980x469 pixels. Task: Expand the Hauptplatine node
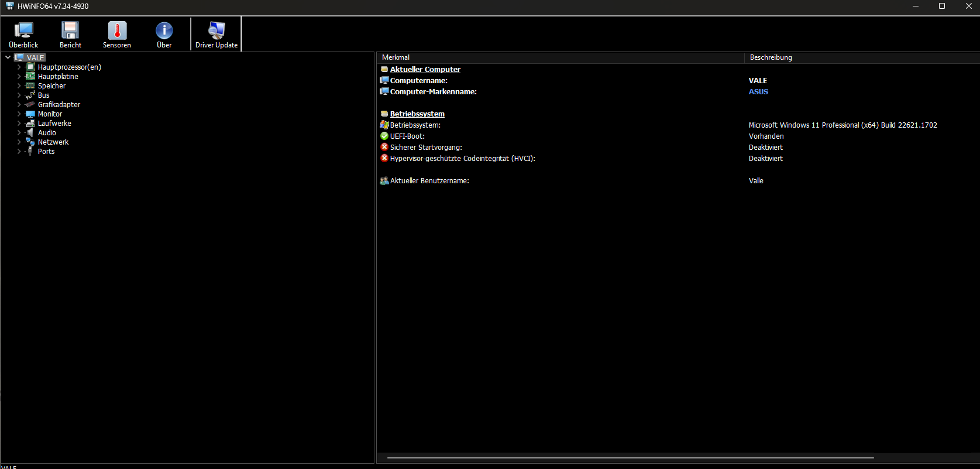19,76
